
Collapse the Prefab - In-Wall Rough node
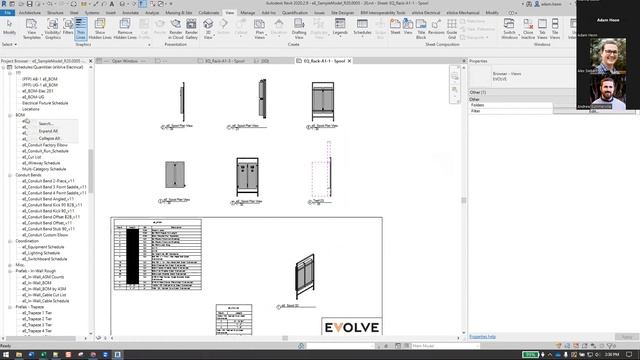pos(10,271)
